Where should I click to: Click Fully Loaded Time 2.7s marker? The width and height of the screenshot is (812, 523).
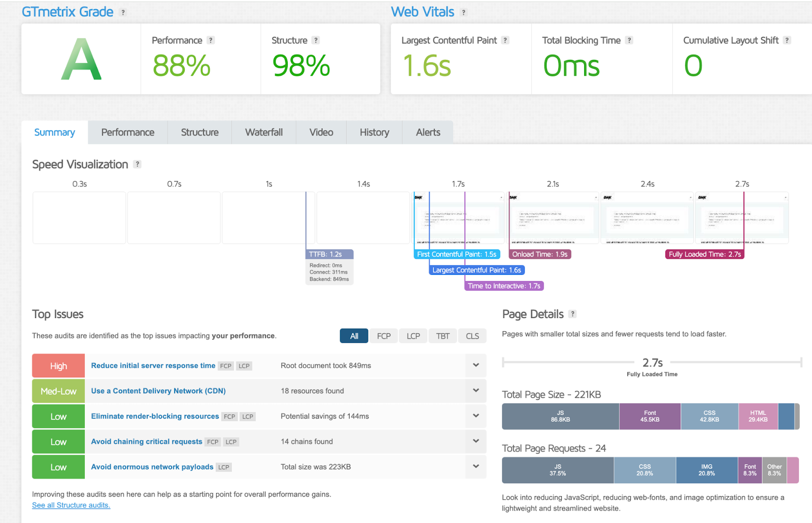click(705, 254)
